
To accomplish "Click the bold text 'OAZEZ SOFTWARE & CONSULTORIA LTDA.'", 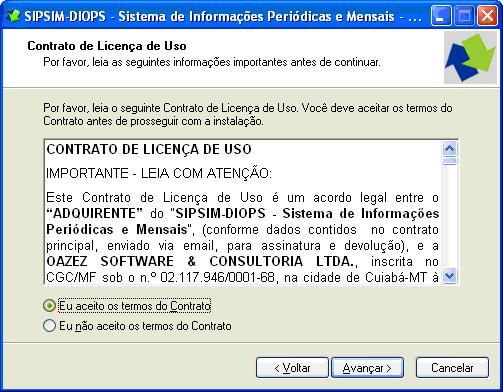I will click(200, 261).
